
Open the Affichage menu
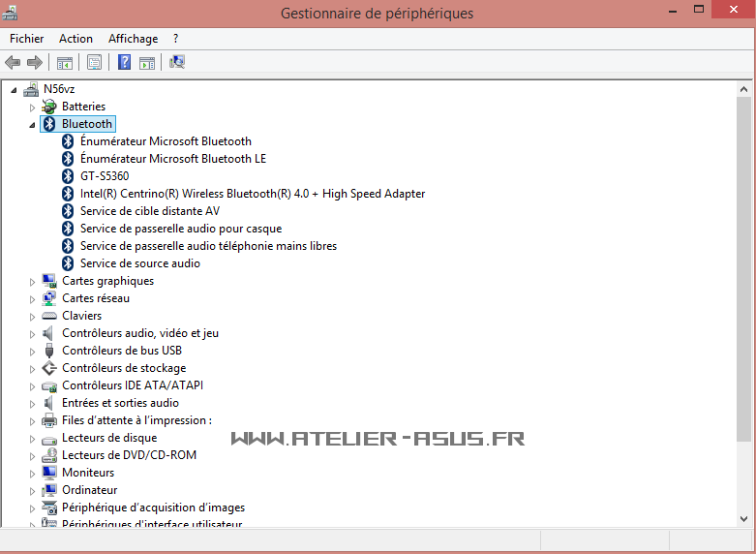click(133, 39)
